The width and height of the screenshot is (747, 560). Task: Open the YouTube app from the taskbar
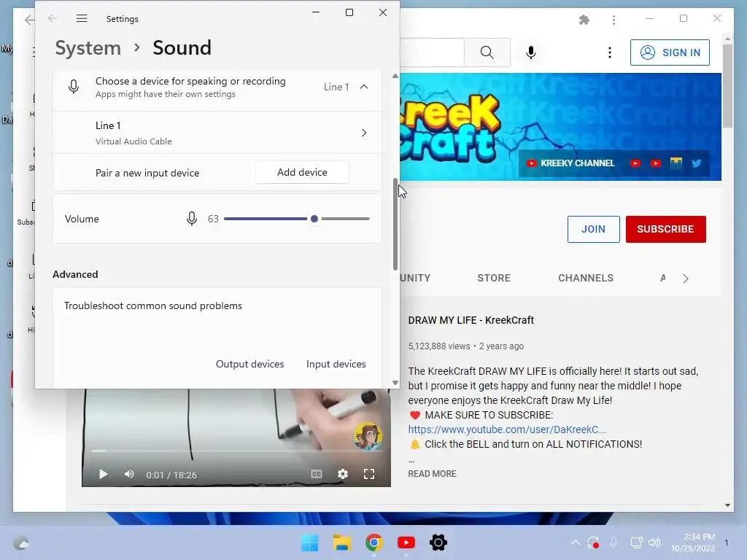tap(406, 542)
